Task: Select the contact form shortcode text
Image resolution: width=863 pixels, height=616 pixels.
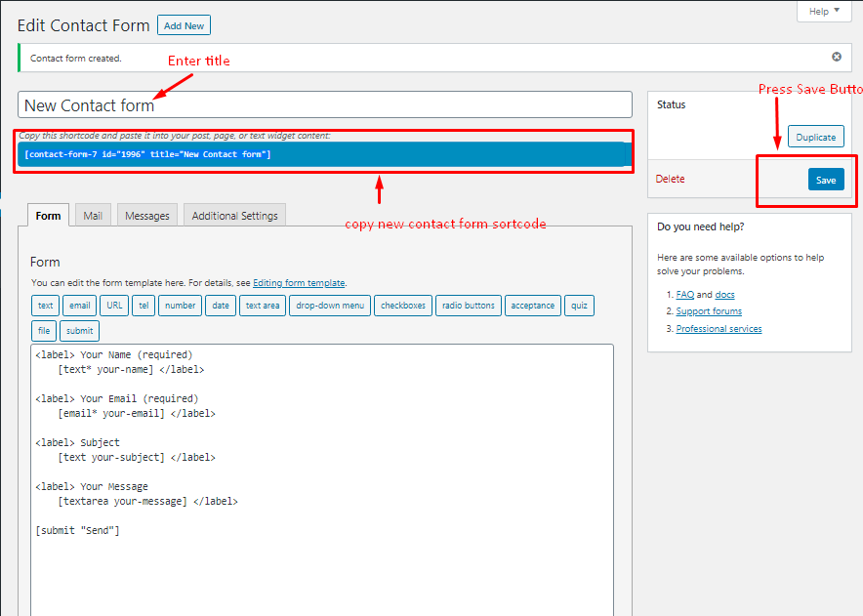Action: click(x=146, y=154)
